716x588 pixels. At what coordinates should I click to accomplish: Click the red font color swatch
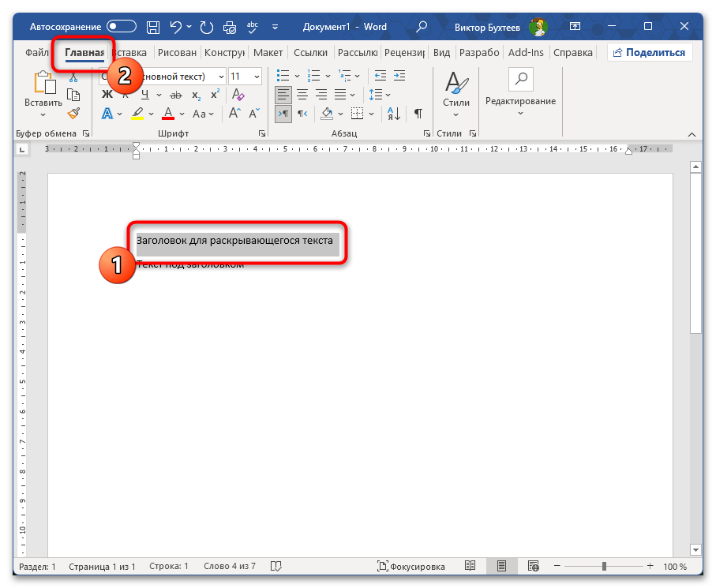pyautogui.click(x=168, y=114)
